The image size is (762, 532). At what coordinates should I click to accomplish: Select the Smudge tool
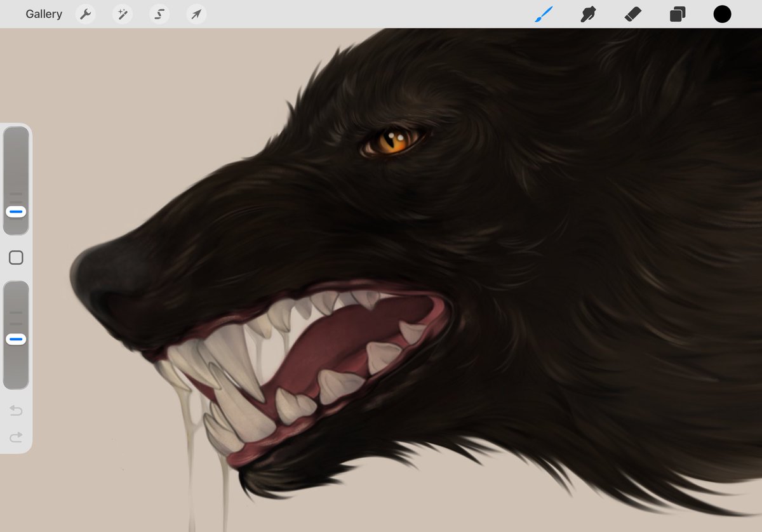click(x=588, y=14)
